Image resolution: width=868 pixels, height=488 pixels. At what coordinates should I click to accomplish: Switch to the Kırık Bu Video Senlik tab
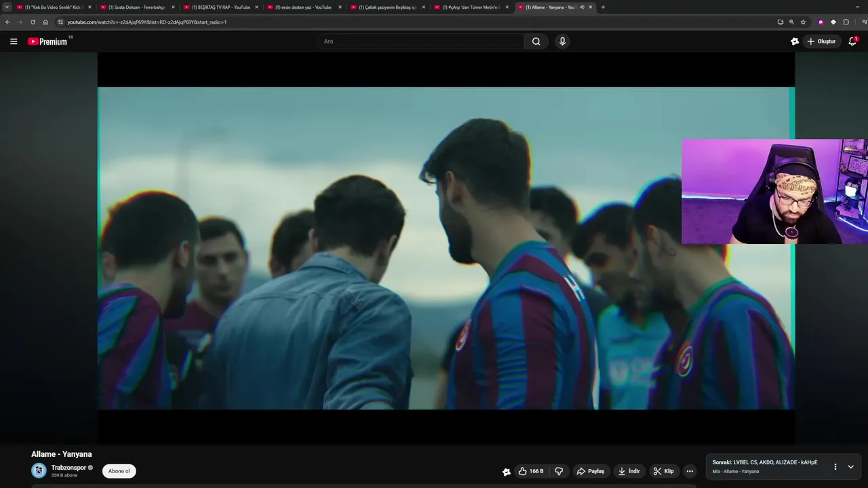pos(53,7)
